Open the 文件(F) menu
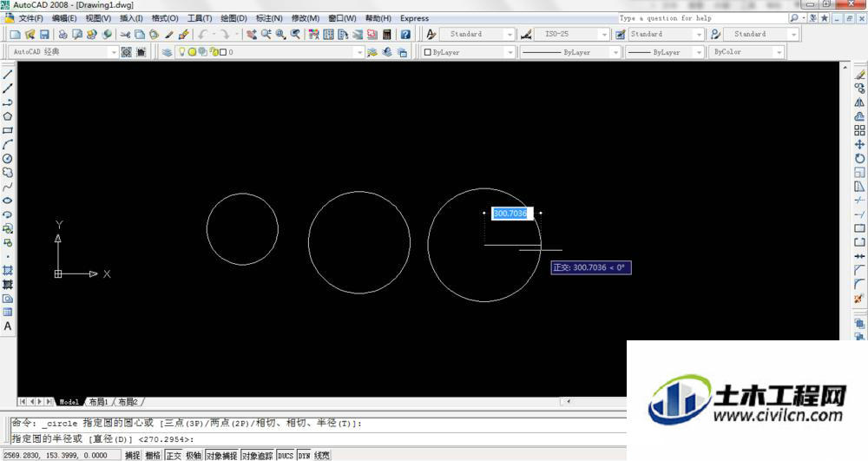 pos(30,18)
